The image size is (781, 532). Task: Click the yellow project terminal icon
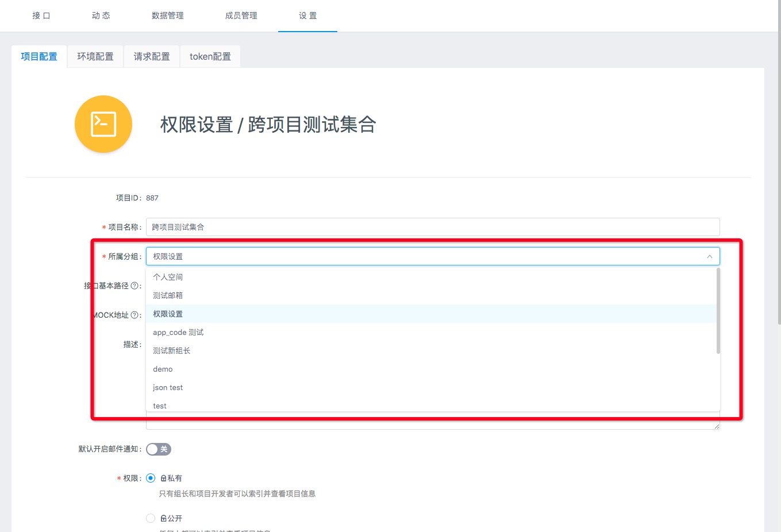(103, 124)
